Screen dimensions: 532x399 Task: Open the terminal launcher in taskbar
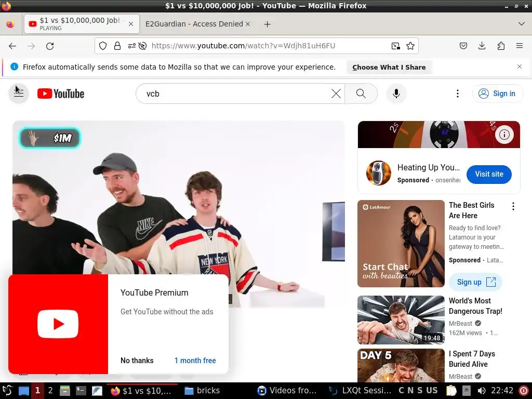coord(81,391)
